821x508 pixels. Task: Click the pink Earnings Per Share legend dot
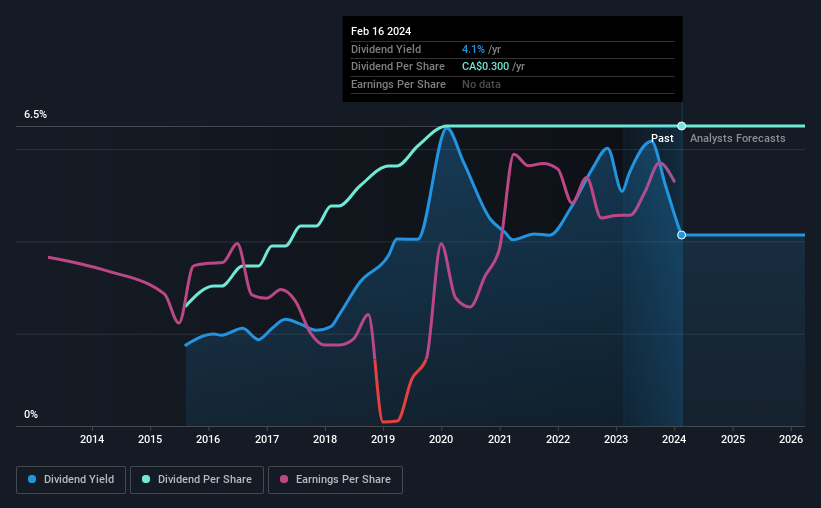click(284, 479)
